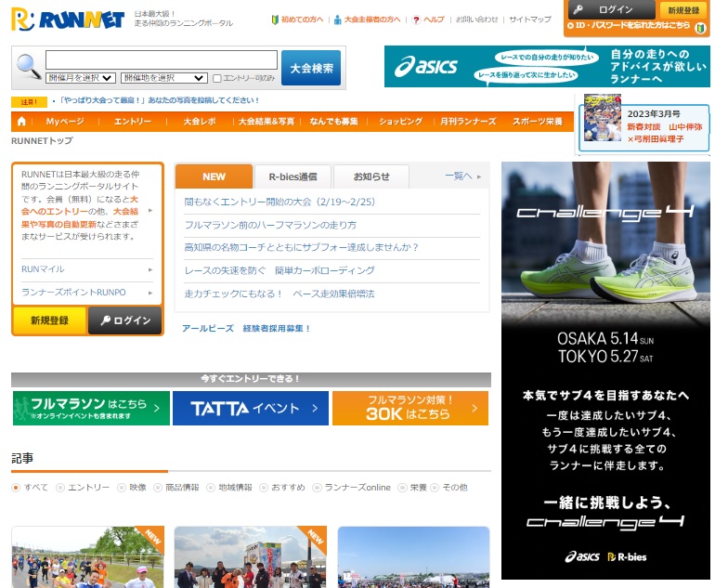Screen dimensions: 715x588
Task: Open the second article thumbnail with group photo
Action: tap(251, 557)
